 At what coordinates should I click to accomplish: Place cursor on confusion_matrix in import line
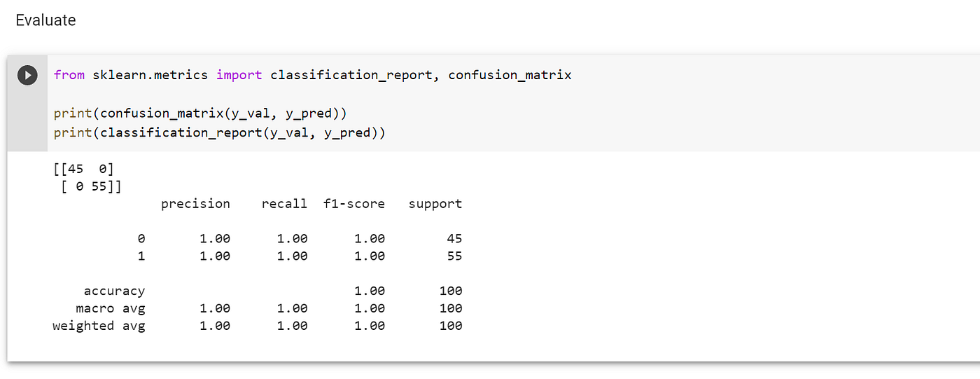tap(510, 75)
